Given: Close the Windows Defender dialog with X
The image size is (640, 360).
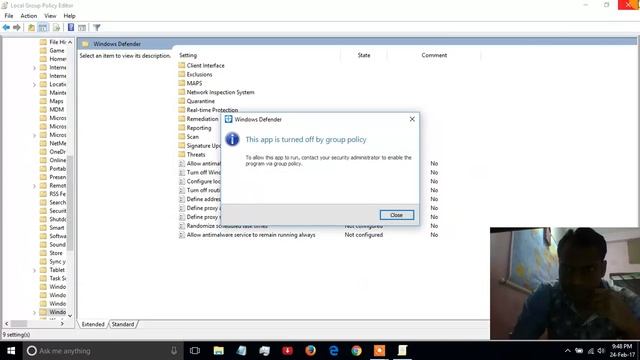Looking at the screenshot, I should pyautogui.click(x=412, y=119).
